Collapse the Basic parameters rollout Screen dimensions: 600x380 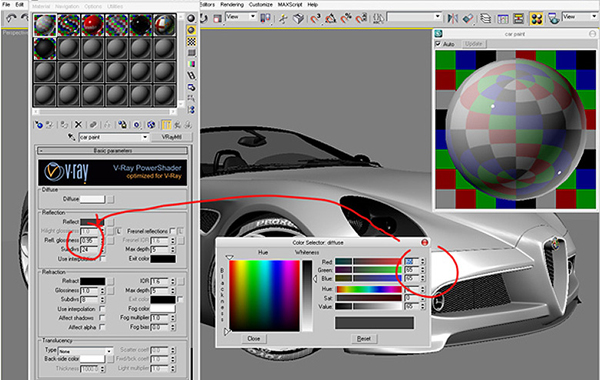click(112, 151)
